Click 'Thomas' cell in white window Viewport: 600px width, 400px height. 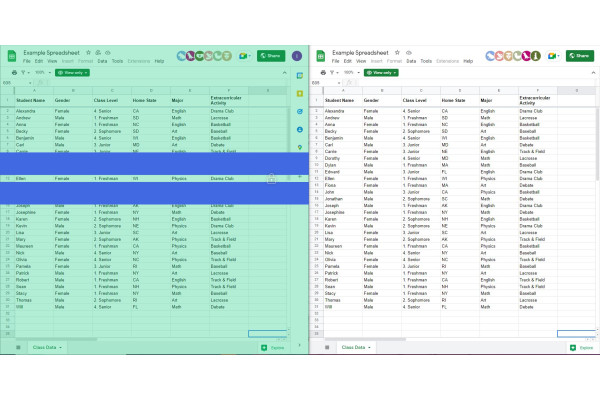(x=343, y=300)
